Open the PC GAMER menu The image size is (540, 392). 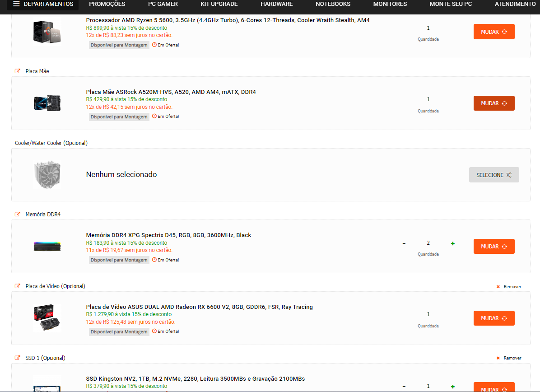click(163, 4)
